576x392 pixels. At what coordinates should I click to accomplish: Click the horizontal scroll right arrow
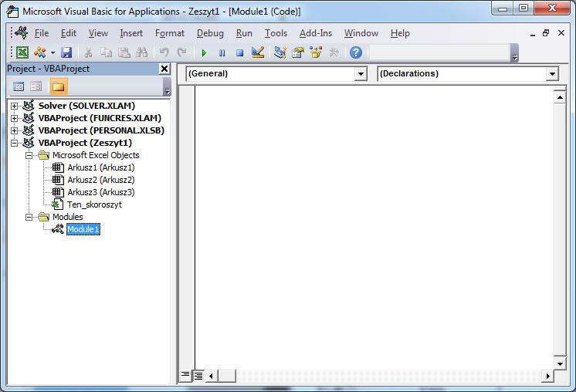point(547,376)
